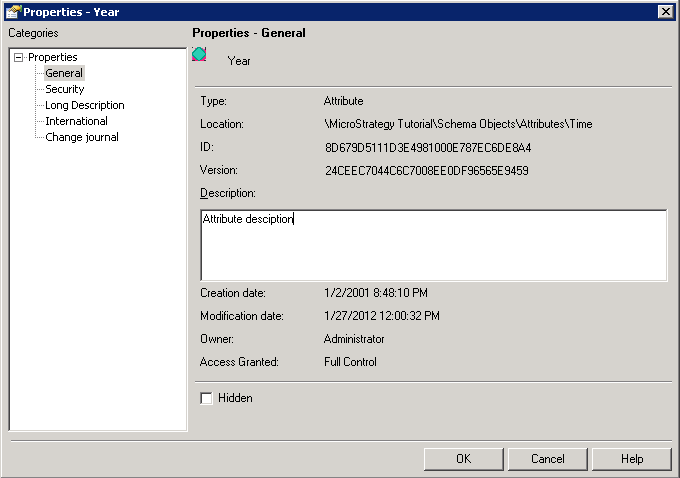Switch to the International category
Screen dimensions: 680x478
(76, 121)
